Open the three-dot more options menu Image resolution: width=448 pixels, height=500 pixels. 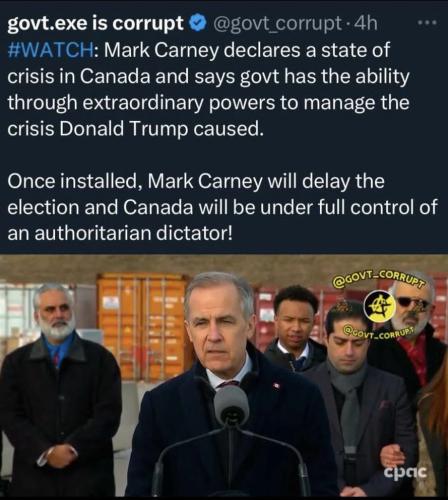click(427, 23)
